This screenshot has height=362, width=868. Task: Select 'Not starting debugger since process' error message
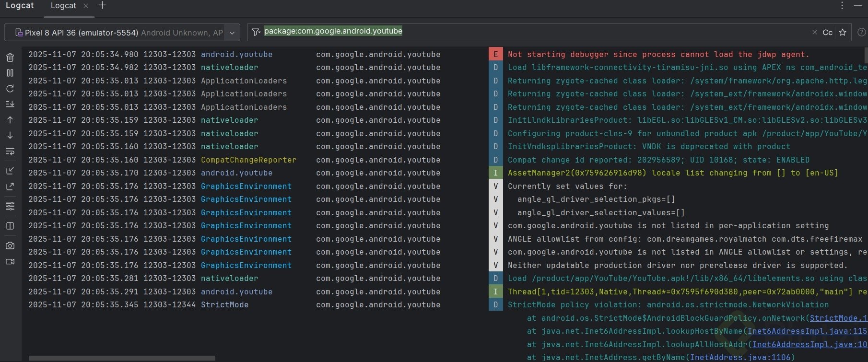click(658, 54)
